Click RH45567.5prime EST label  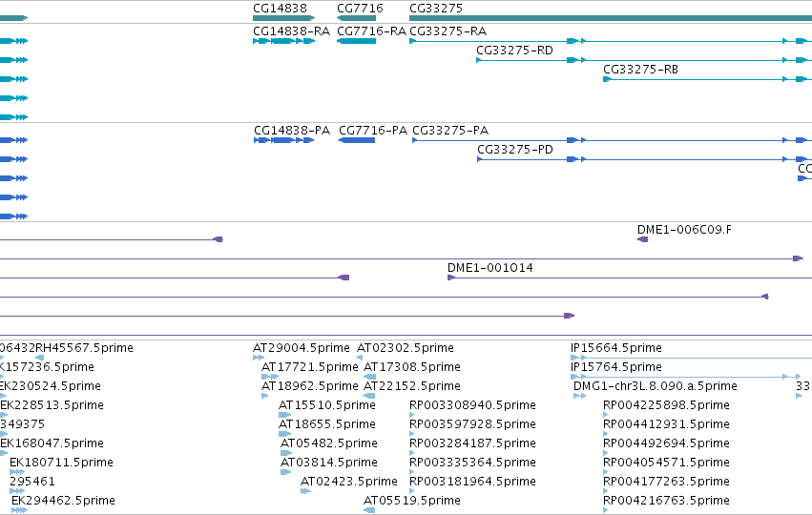(x=84, y=348)
